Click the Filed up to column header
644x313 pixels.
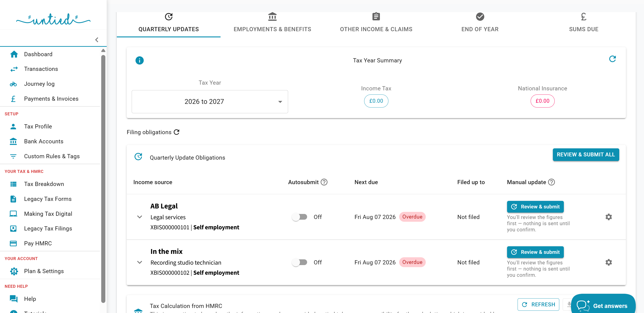click(x=471, y=182)
